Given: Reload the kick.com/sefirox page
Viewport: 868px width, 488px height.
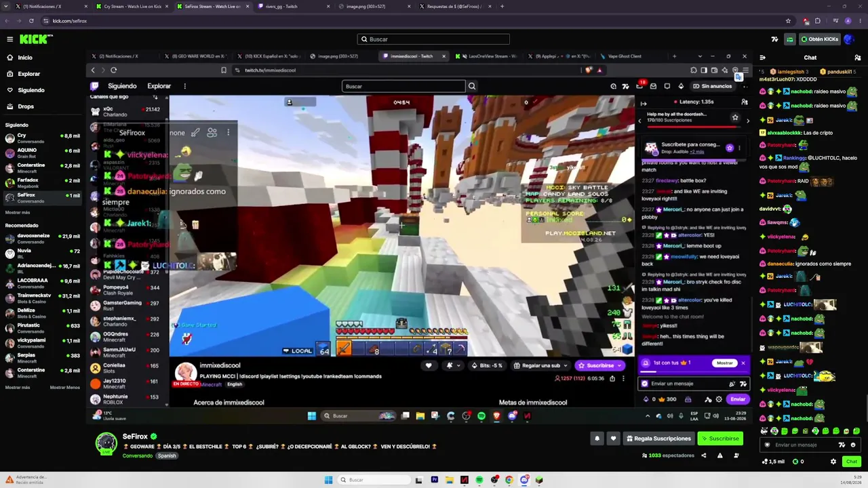Looking at the screenshot, I should (x=31, y=21).
